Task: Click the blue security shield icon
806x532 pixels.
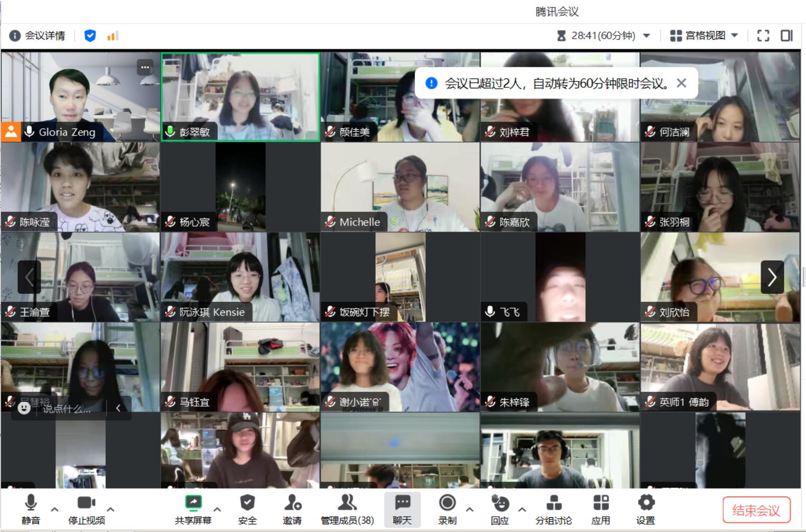Action: click(x=90, y=35)
